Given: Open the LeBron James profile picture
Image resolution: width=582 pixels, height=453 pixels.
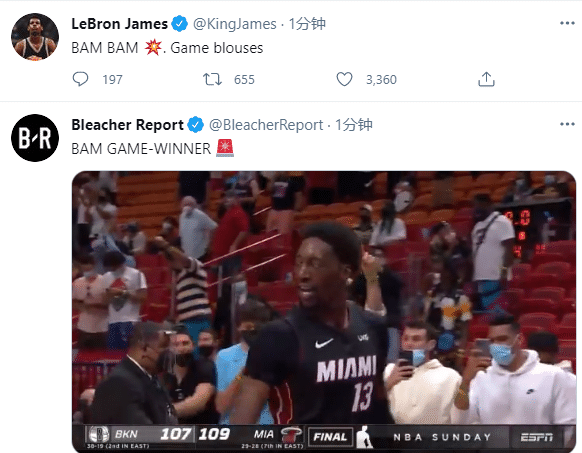Looking at the screenshot, I should 35,37.
